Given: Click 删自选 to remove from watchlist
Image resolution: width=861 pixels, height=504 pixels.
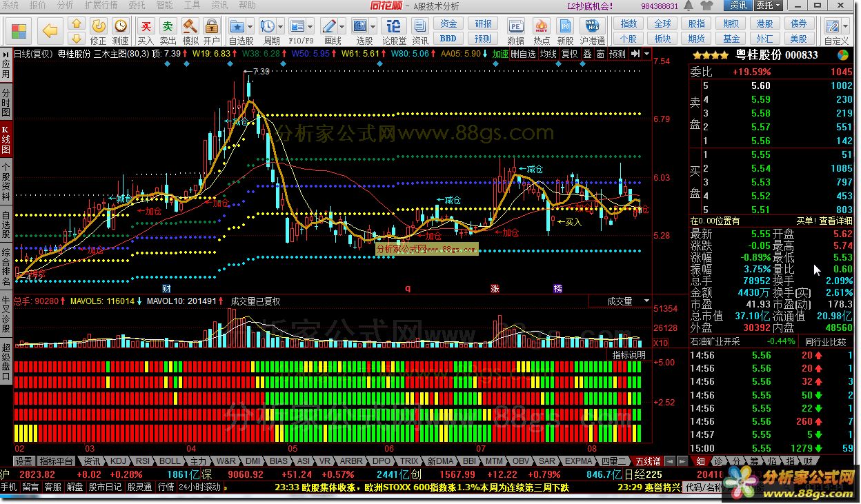Looking at the screenshot, I should click(524, 54).
